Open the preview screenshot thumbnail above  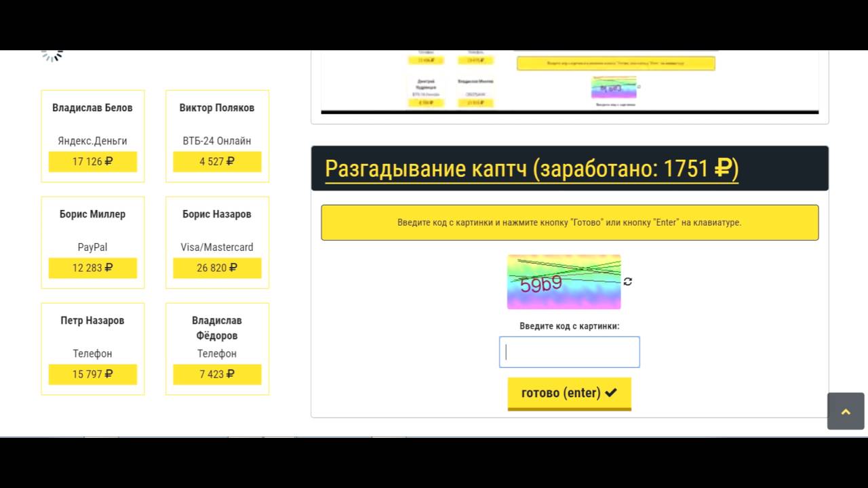click(570, 82)
